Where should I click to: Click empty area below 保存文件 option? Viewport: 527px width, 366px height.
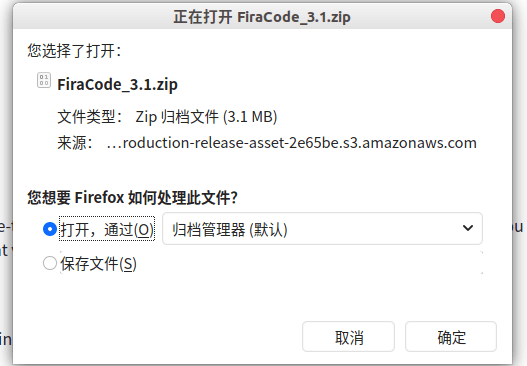[x=262, y=297]
